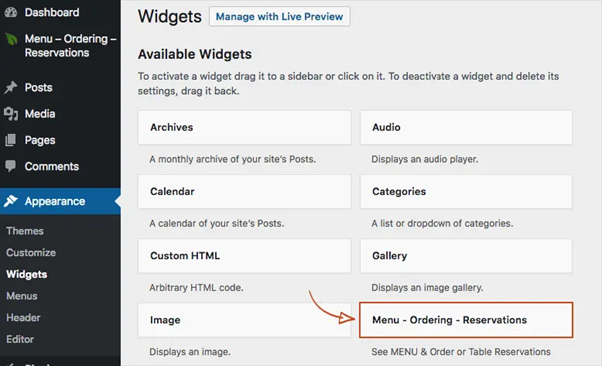Click the Posts pushpin icon
This screenshot has height=366, width=602.
[x=11, y=88]
